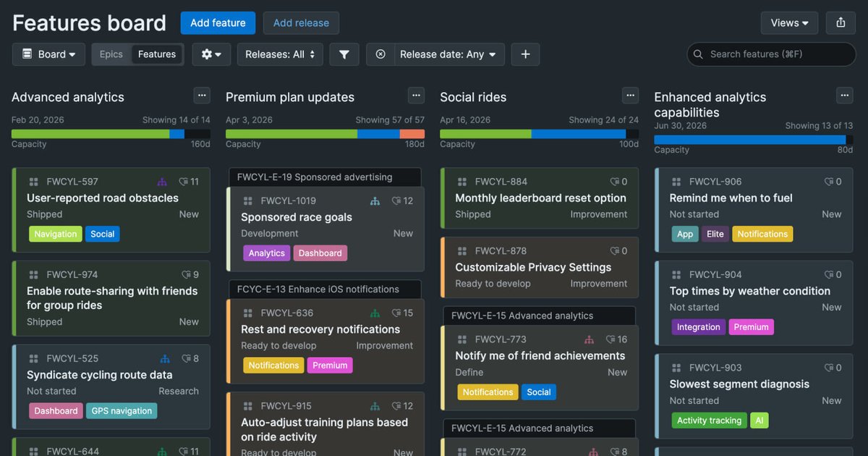Open the Social rides release title
The width and height of the screenshot is (868, 456).
(473, 97)
